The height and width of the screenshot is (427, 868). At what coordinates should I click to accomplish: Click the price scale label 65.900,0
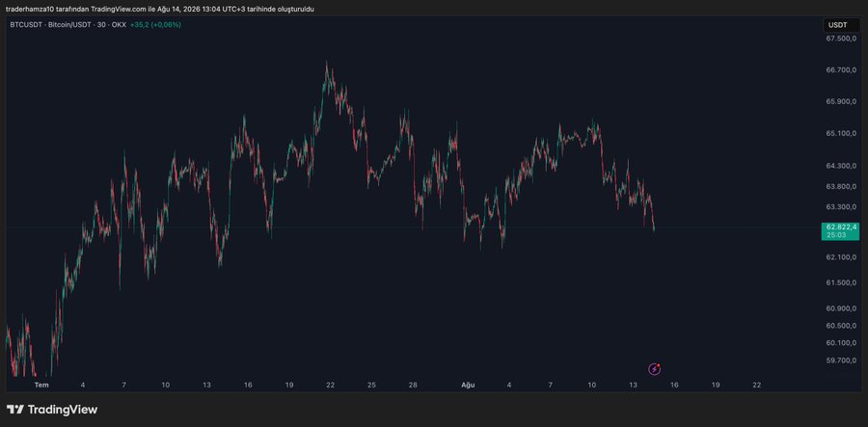pyautogui.click(x=841, y=102)
